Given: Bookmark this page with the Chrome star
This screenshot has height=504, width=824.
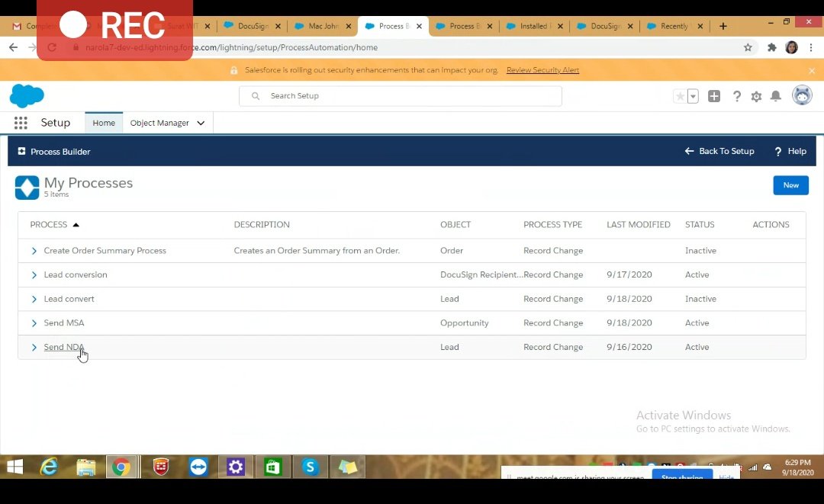Looking at the screenshot, I should coord(748,47).
